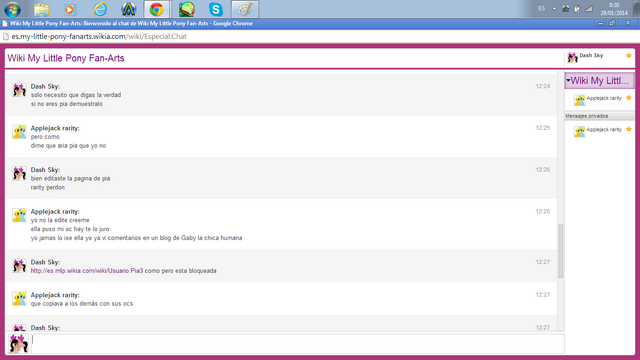Click the 12:25 timestamp

(543, 128)
